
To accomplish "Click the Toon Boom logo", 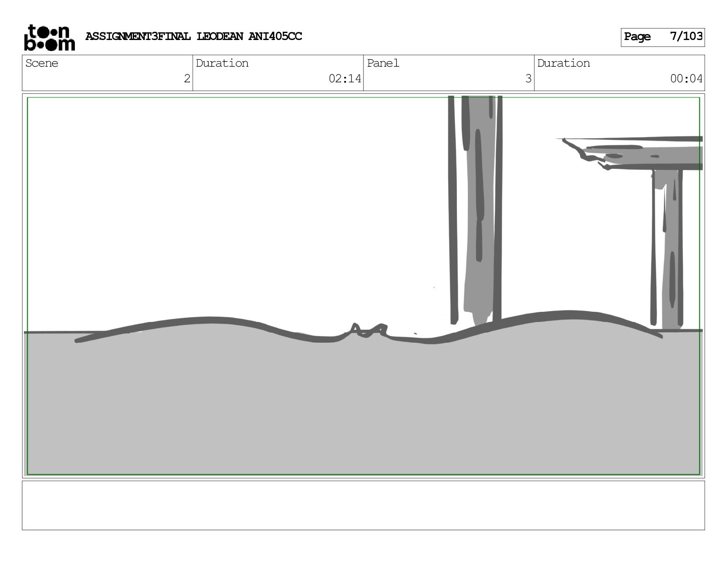I will (x=49, y=37).
